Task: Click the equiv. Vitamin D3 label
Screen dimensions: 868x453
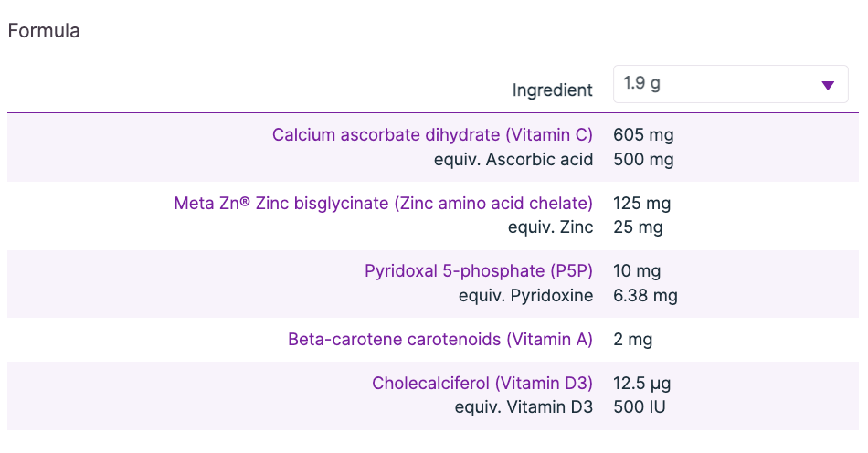Action: pos(524,407)
